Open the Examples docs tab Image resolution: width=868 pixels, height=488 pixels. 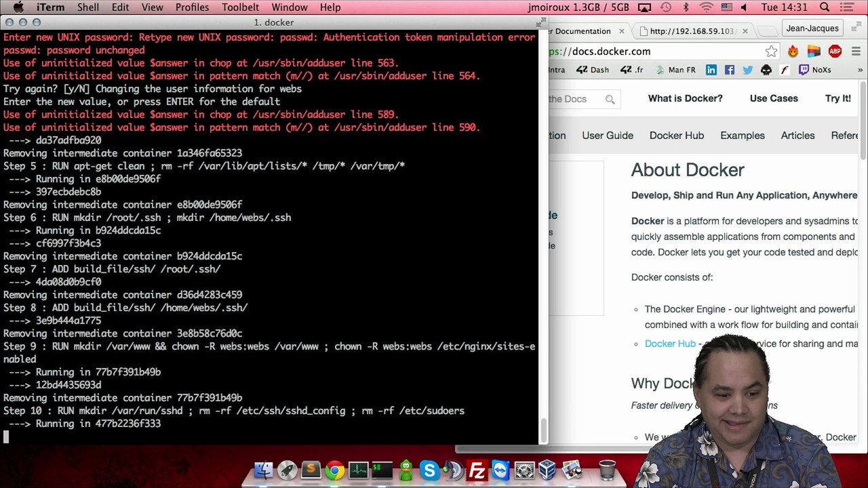click(743, 136)
